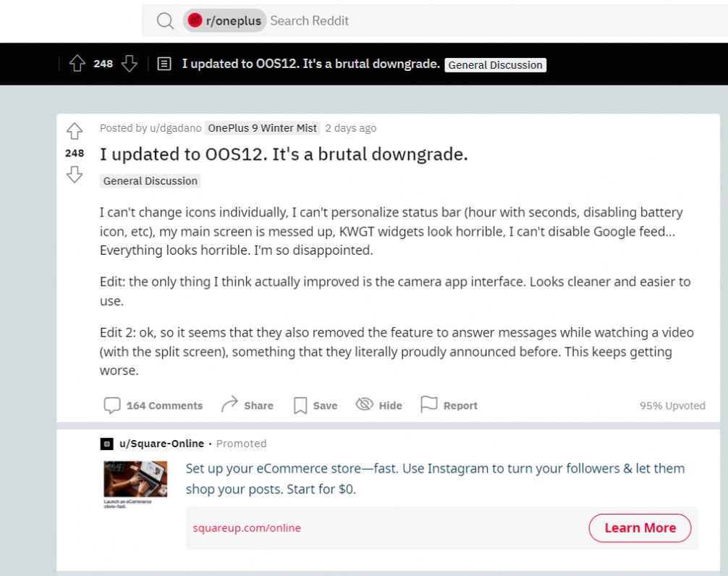728x576 pixels.
Task: Click the Hide button label
Action: click(x=391, y=406)
